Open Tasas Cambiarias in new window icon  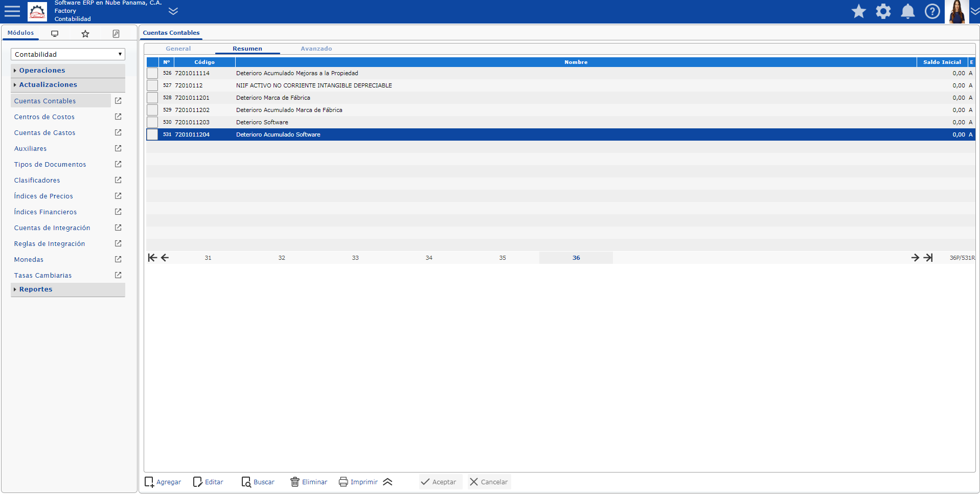tap(118, 275)
